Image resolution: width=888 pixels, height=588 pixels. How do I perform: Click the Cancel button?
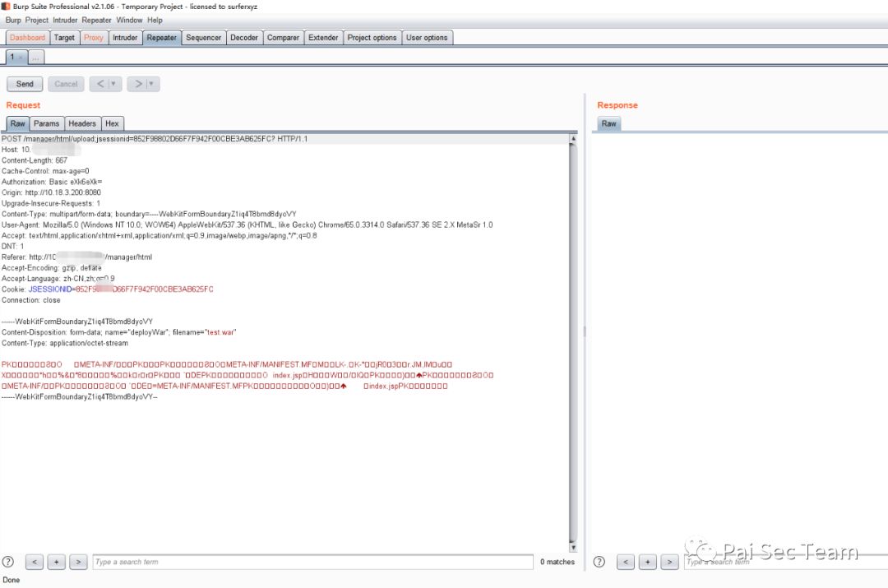[x=66, y=84]
